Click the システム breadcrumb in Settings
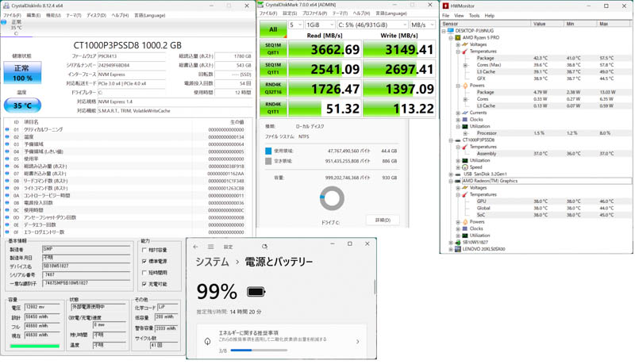Image resolution: width=635 pixels, height=364 pixels. 212,262
